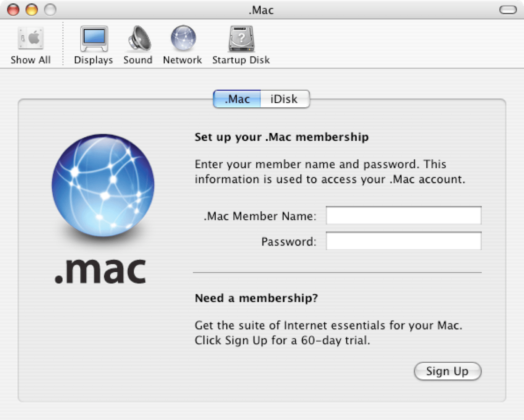Toggle the toolbar pill button in title bar
524x420 pixels.
(x=508, y=10)
